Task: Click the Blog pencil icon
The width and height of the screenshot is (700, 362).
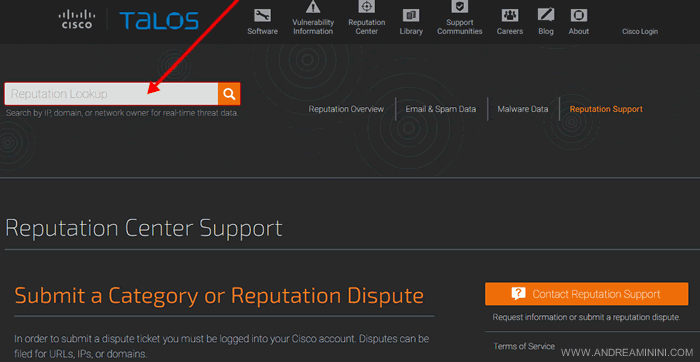Action: [546, 15]
